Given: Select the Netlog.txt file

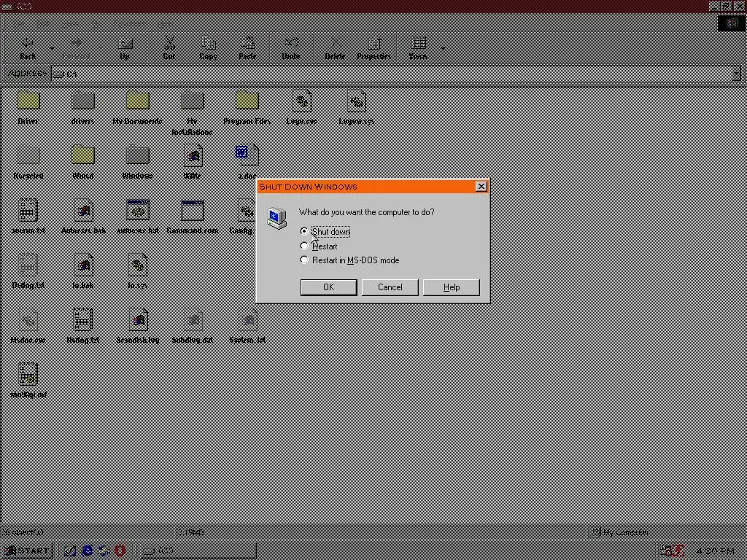Looking at the screenshot, I should point(83,327).
